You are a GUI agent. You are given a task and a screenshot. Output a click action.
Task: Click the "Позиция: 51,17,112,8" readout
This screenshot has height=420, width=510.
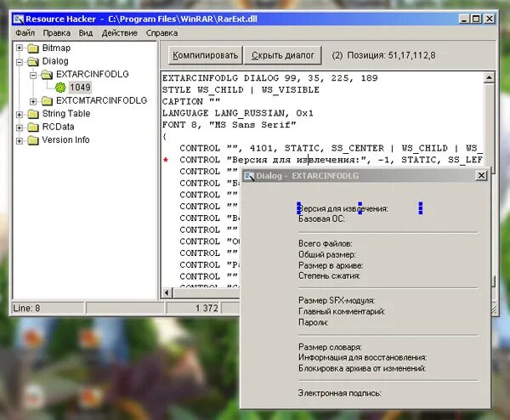click(391, 55)
